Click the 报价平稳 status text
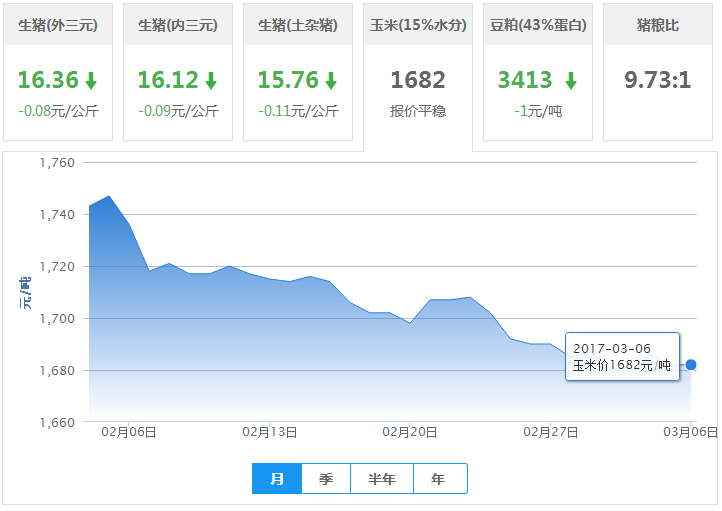This screenshot has height=511, width=722. (418, 111)
